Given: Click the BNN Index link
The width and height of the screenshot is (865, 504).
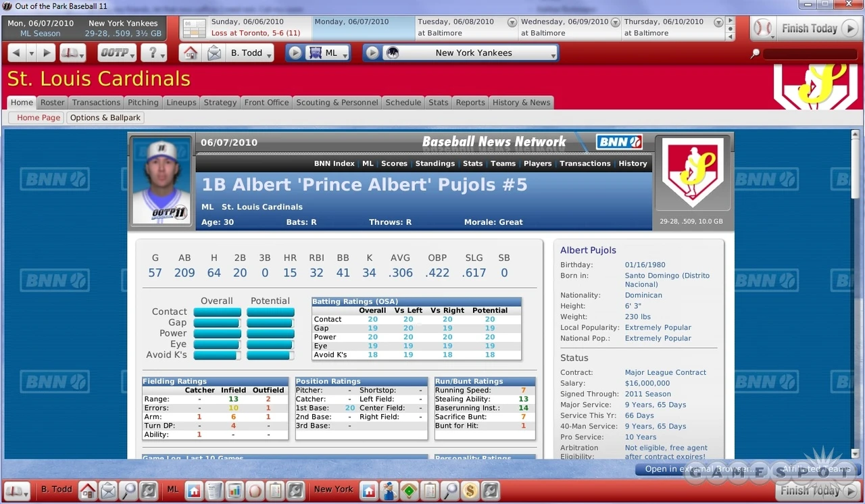Looking at the screenshot, I should coord(334,163).
